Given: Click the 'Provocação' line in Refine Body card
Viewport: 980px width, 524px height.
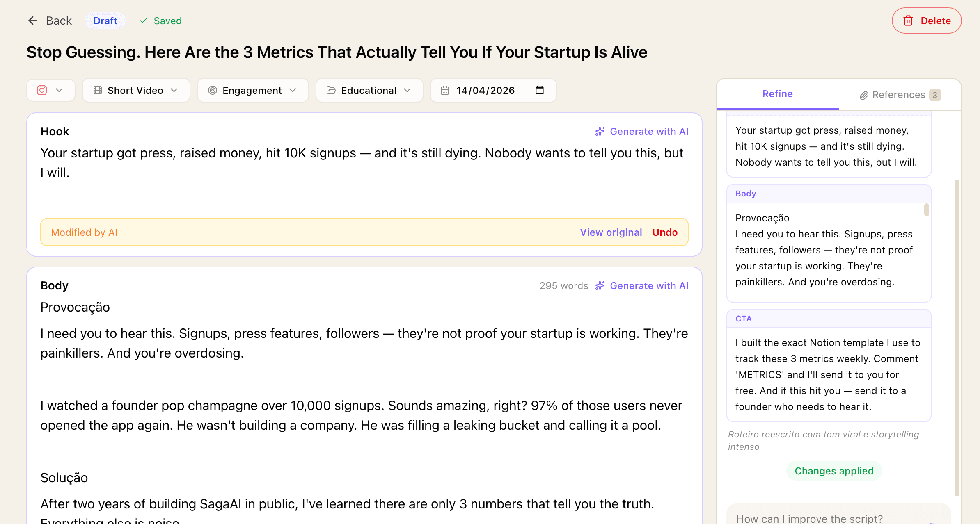Looking at the screenshot, I should pyautogui.click(x=762, y=218).
